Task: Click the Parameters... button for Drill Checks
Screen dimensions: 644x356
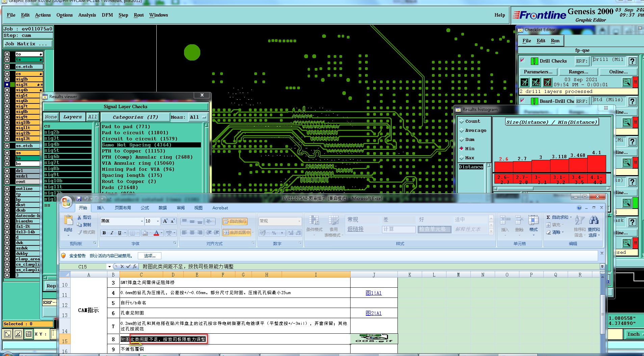Action: coord(538,72)
